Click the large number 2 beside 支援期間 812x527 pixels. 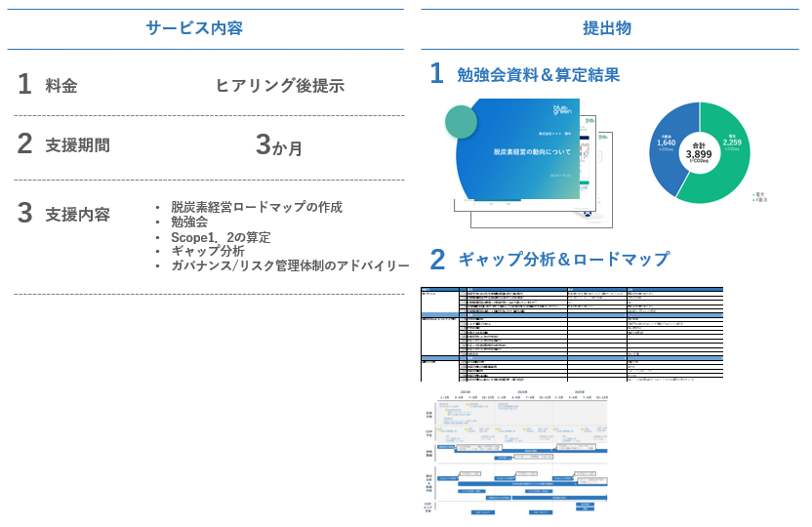25,144
